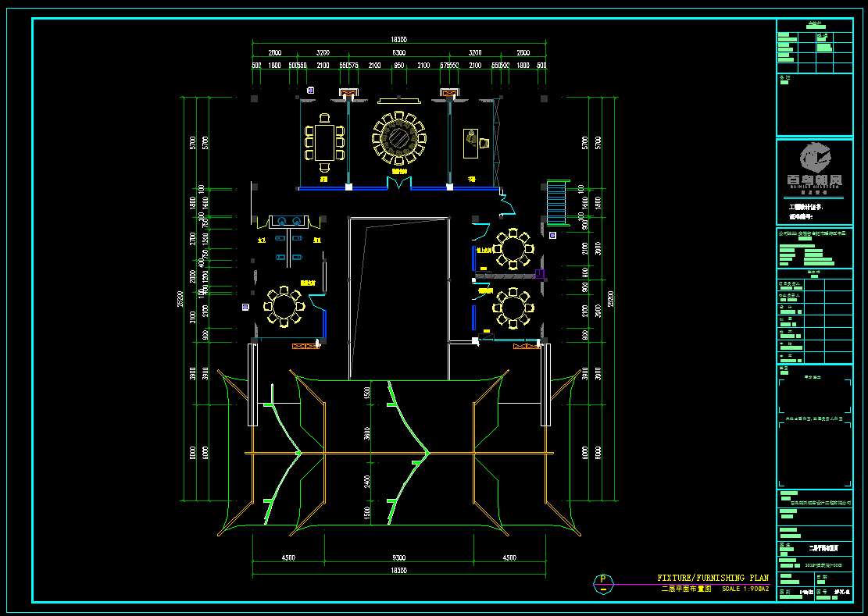Click the company logo in the title block
This screenshot has width=868, height=616.
click(814, 166)
